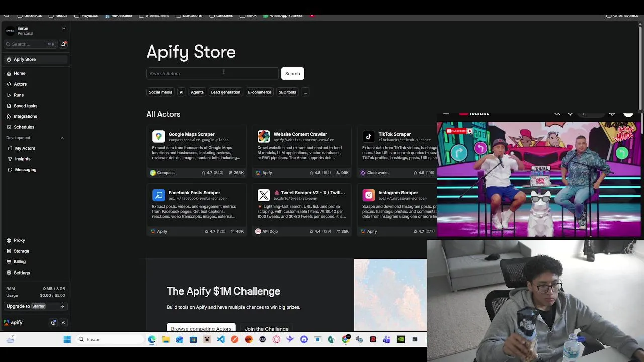Click the taskbar Buscar search box

(x=109, y=340)
